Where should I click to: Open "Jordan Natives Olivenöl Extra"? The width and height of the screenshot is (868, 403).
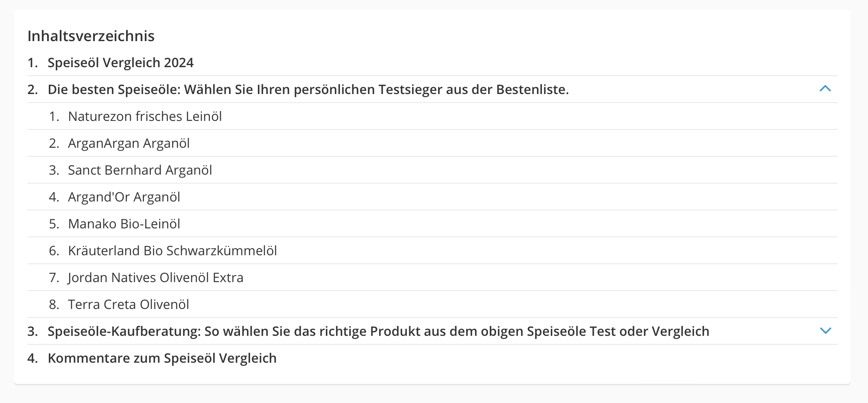[156, 277]
